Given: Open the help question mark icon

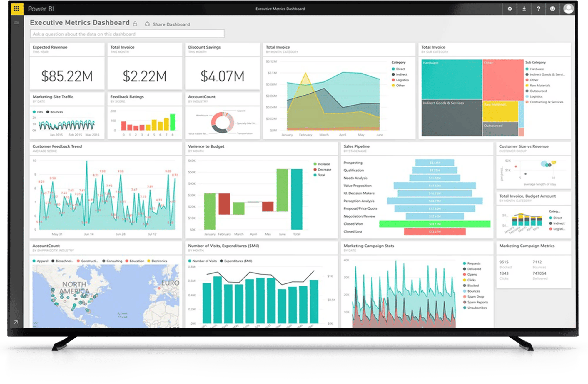Looking at the screenshot, I should tap(538, 9).
